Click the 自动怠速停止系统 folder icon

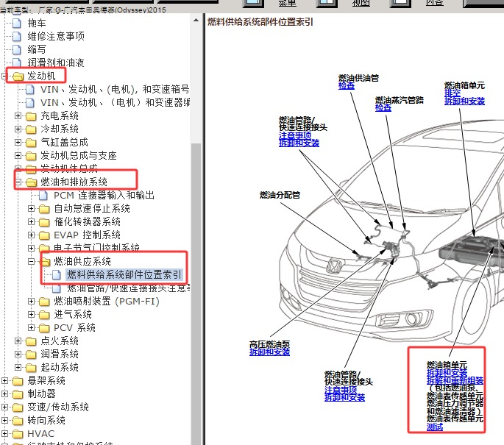tap(44, 209)
